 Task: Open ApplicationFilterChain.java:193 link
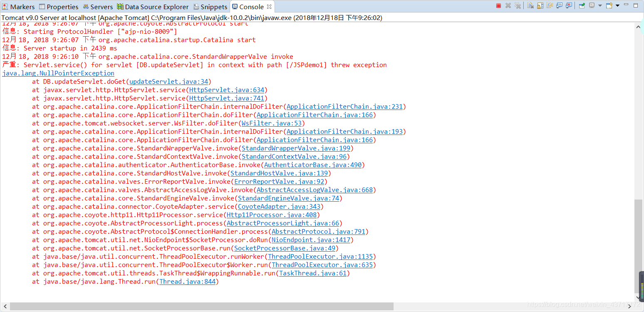pyautogui.click(x=345, y=132)
